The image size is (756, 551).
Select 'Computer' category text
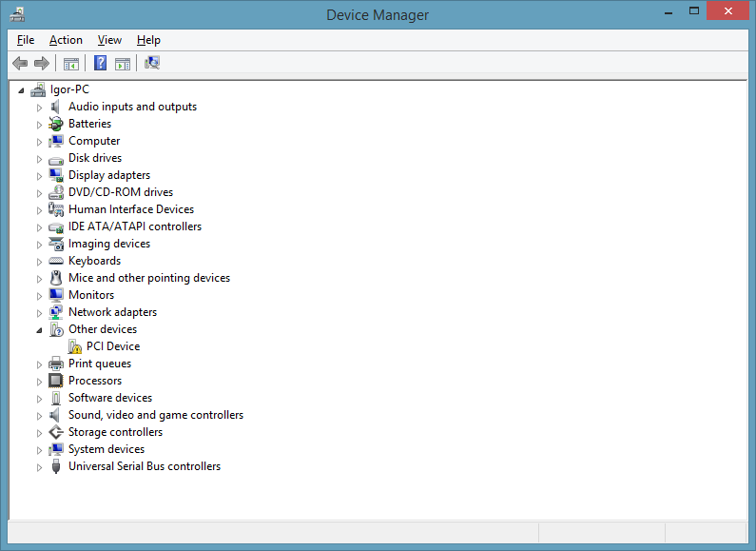coord(94,141)
